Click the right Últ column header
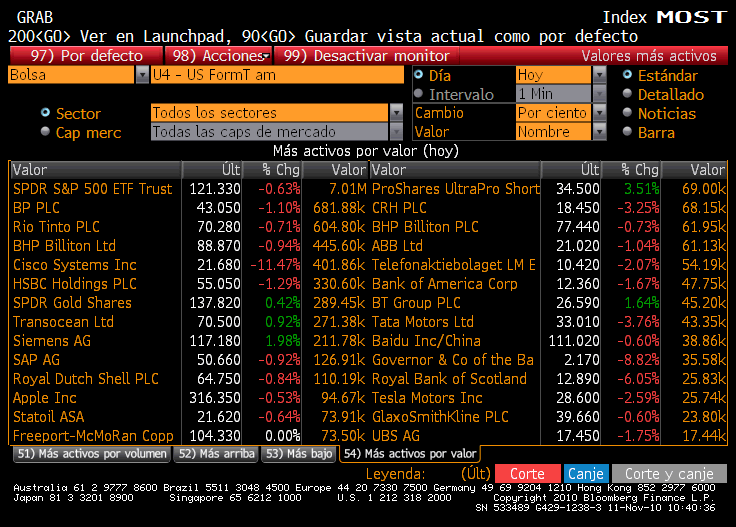 coord(571,170)
